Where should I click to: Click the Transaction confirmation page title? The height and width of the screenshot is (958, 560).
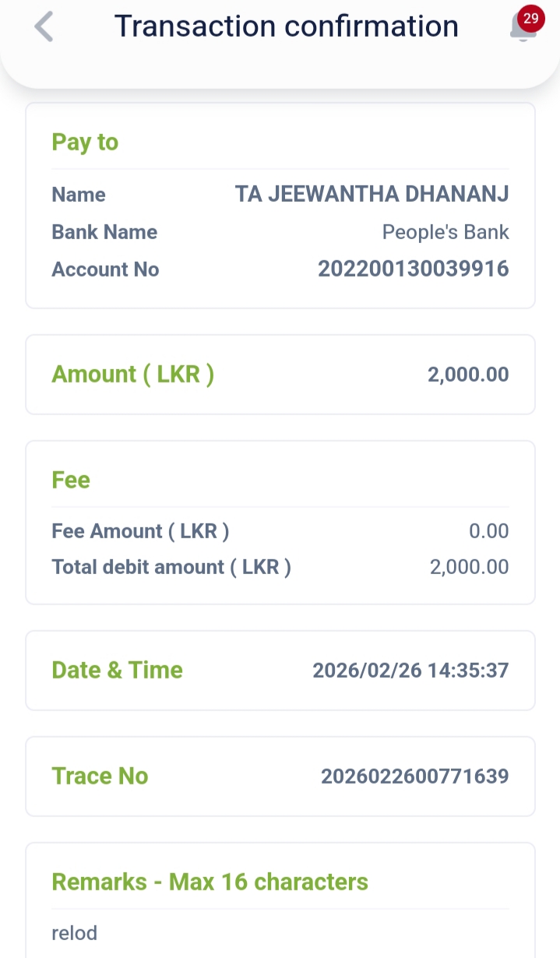[286, 26]
